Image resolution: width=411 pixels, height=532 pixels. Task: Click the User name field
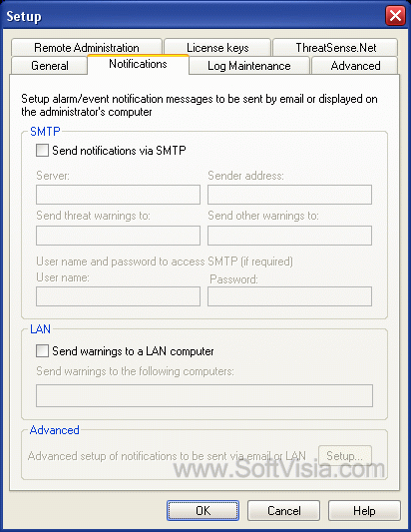(x=118, y=296)
